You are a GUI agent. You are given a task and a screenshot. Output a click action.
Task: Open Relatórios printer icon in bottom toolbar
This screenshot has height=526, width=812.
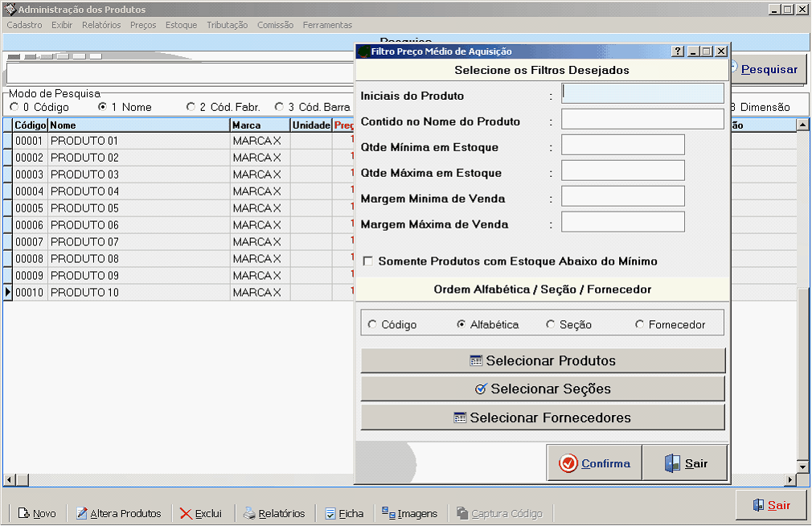(249, 513)
